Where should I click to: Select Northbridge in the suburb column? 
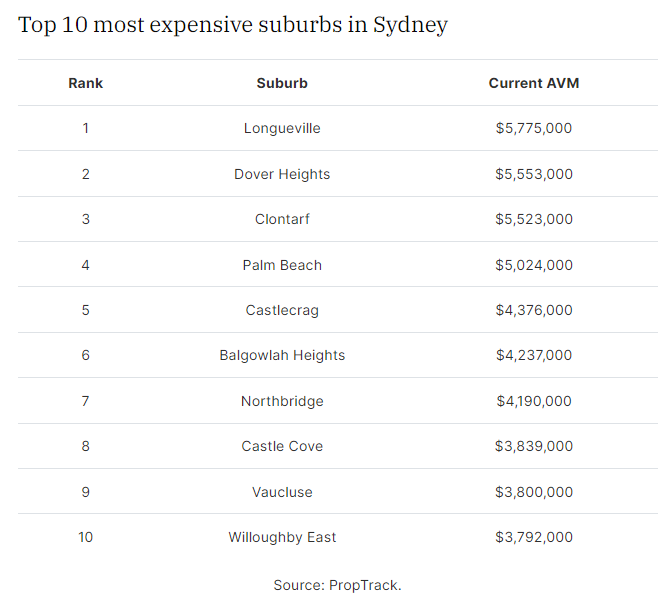(282, 401)
